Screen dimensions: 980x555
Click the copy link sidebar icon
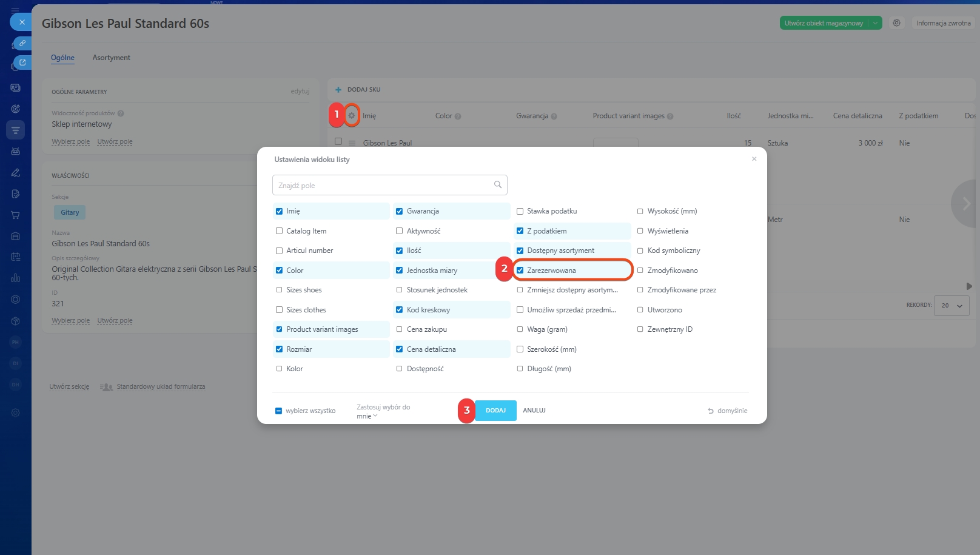22,43
